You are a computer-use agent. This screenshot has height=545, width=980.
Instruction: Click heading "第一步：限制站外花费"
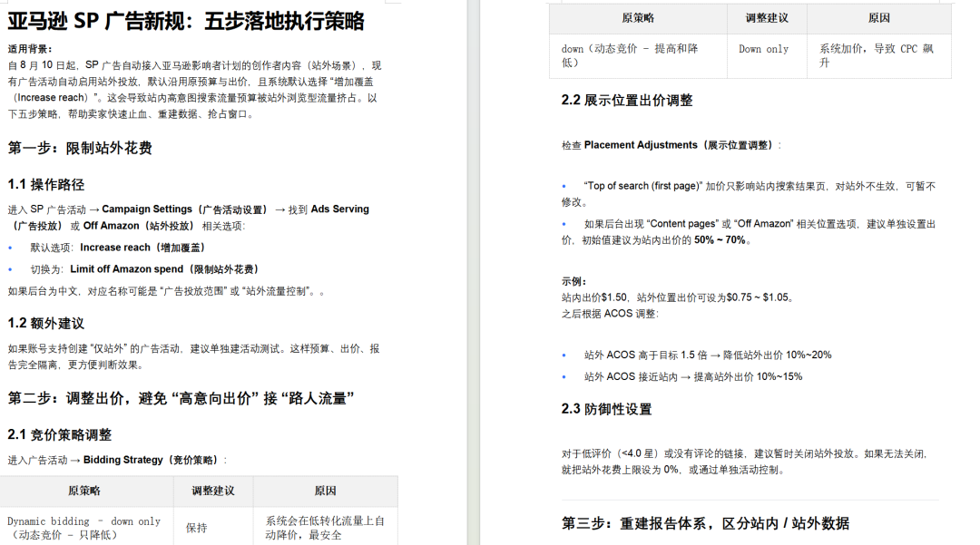pos(80,148)
